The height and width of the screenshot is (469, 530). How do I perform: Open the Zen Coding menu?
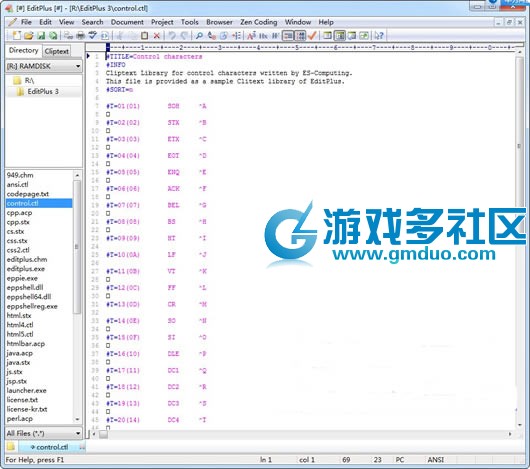click(x=259, y=22)
